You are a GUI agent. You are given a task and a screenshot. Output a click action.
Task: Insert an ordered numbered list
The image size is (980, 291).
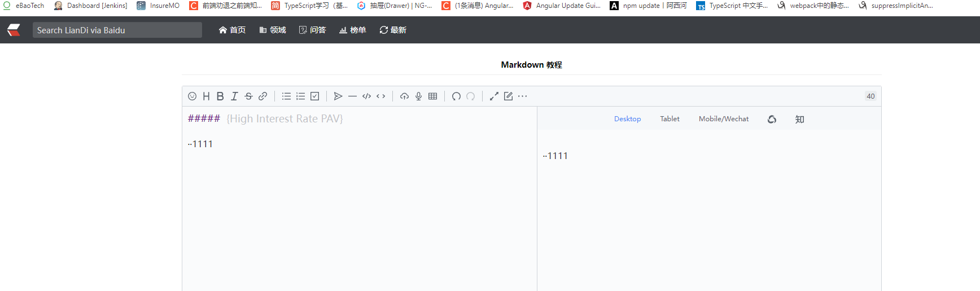click(x=300, y=96)
